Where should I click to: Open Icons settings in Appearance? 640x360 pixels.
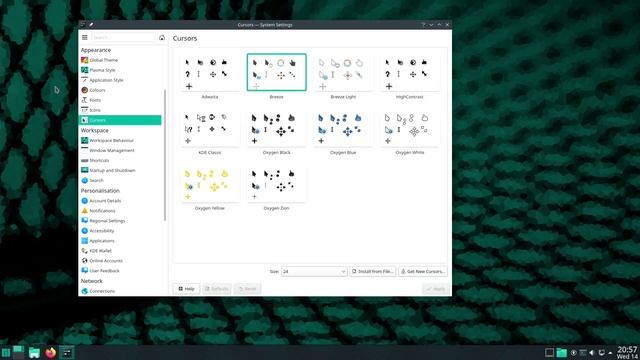(120, 110)
